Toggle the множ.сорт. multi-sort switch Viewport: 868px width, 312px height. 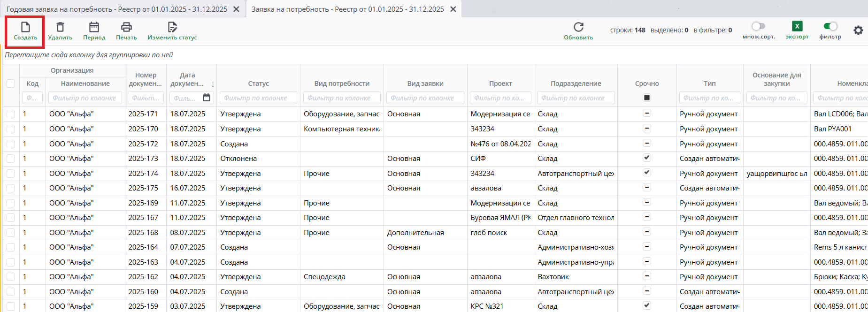(758, 26)
